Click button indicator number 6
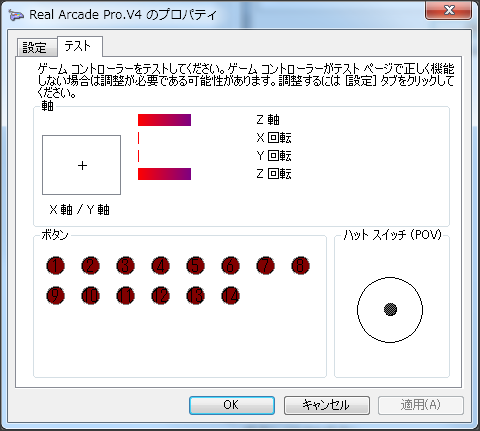 pos(230,266)
